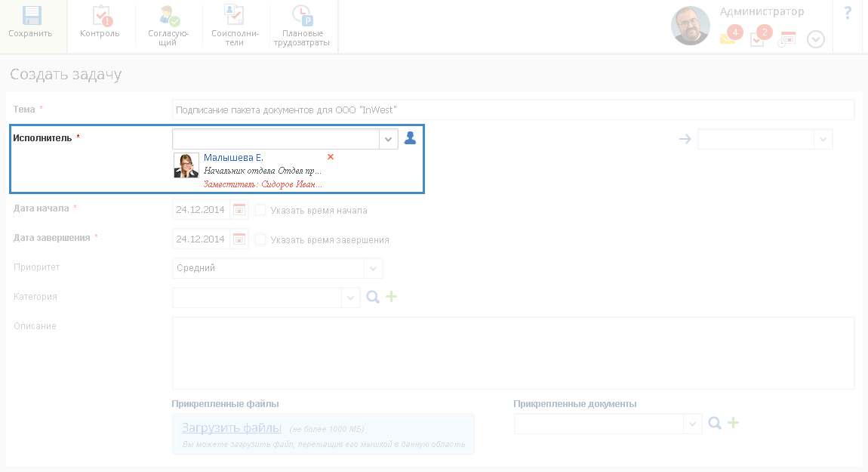Open Плановые трудозатраты planned effort

pyautogui.click(x=303, y=18)
